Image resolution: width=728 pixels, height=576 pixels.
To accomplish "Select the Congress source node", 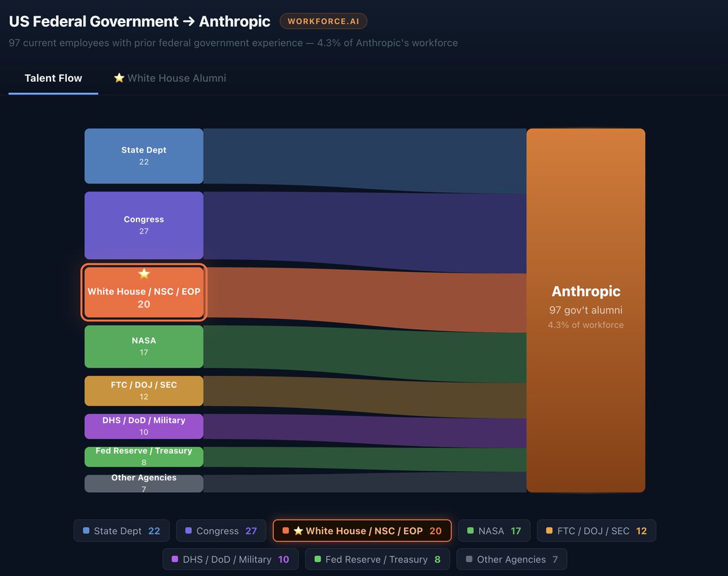I will [x=144, y=226].
